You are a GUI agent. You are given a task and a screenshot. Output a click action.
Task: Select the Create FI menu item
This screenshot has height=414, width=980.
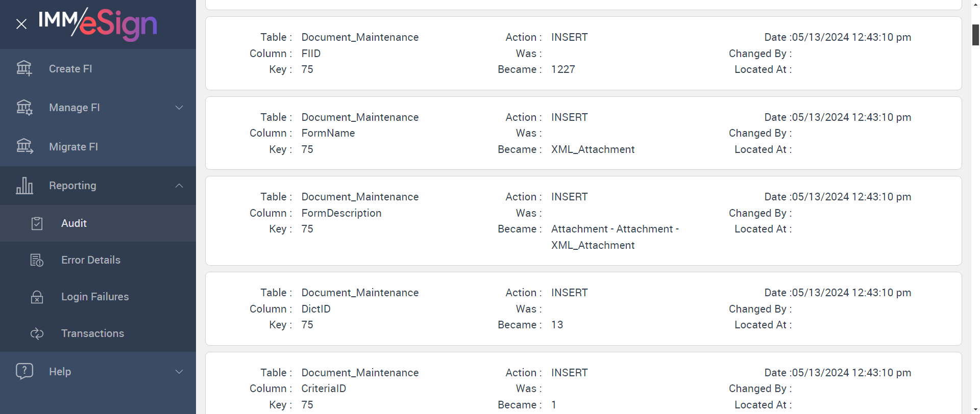(70, 69)
